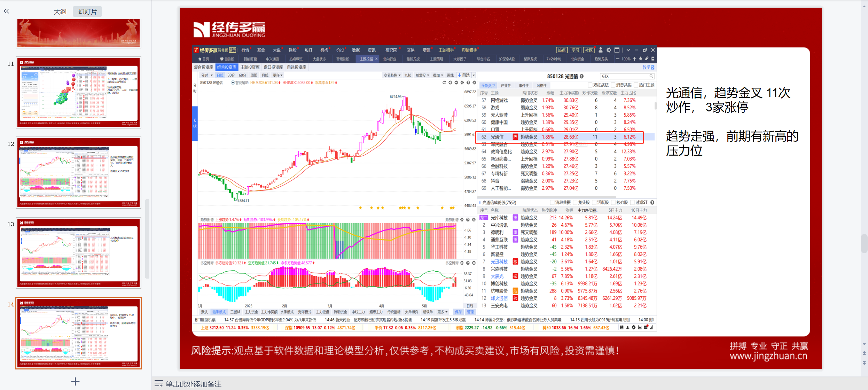Select the 综合投资库 tab
Image resolution: width=868 pixels, height=390 pixels.
227,67
